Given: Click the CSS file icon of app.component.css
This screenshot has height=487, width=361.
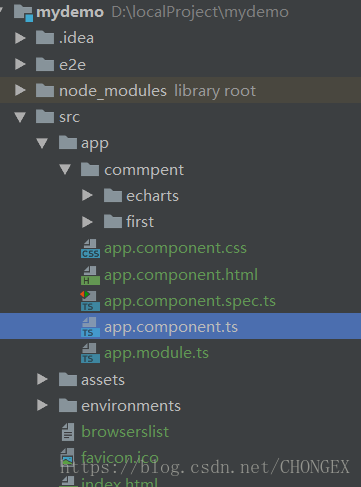Looking at the screenshot, I should pos(90,249).
